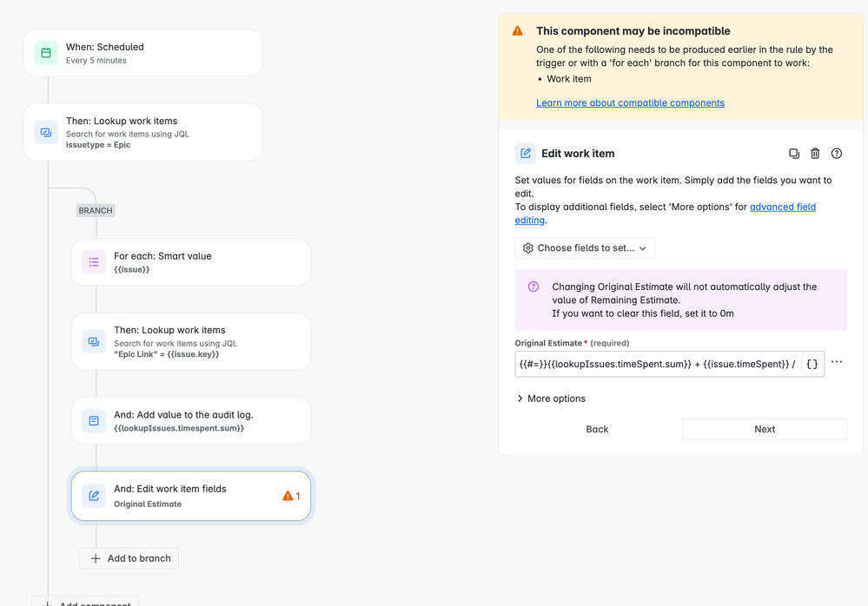This screenshot has width=868, height=606.
Task: Expand the More options section
Action: click(x=553, y=399)
